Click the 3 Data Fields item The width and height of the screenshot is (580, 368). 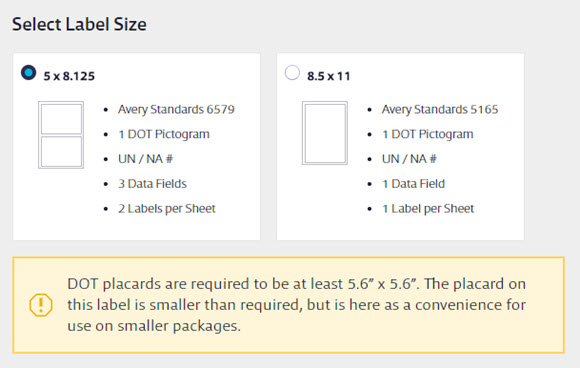pos(152,184)
